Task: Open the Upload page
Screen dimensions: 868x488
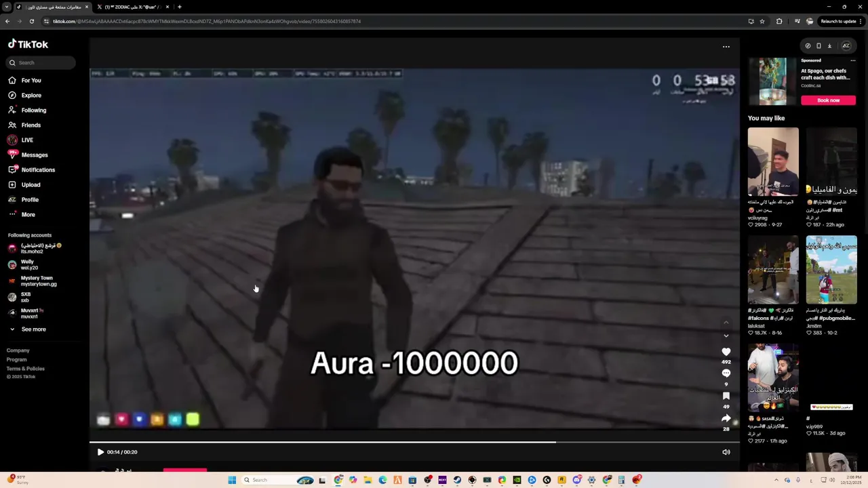Action: click(x=31, y=185)
